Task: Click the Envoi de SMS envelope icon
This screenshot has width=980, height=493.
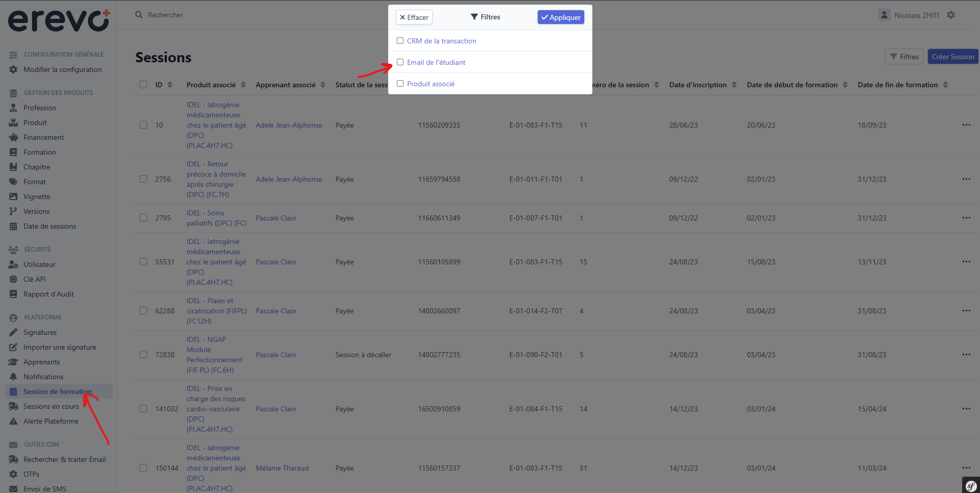Action: click(x=13, y=489)
